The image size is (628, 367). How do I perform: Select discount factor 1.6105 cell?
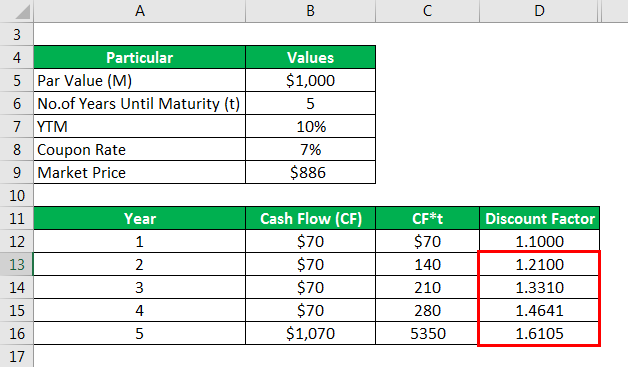(539, 334)
